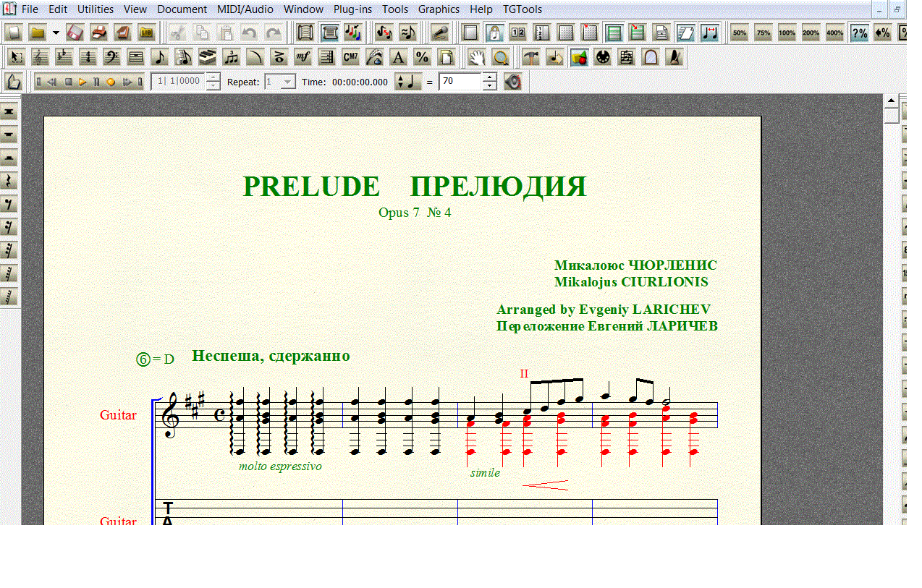Select the Zoom magnifier tool
The height and width of the screenshot is (588, 922).
pyautogui.click(x=499, y=57)
